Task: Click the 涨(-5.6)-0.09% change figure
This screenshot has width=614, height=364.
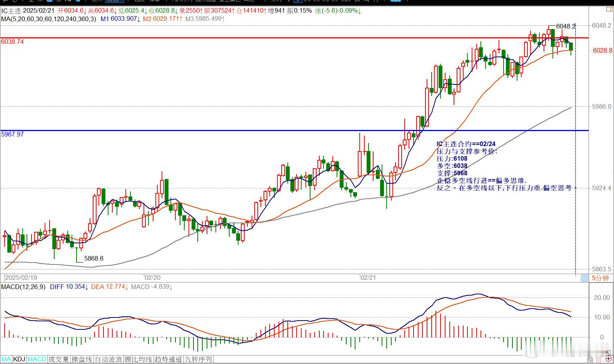Action: point(338,11)
